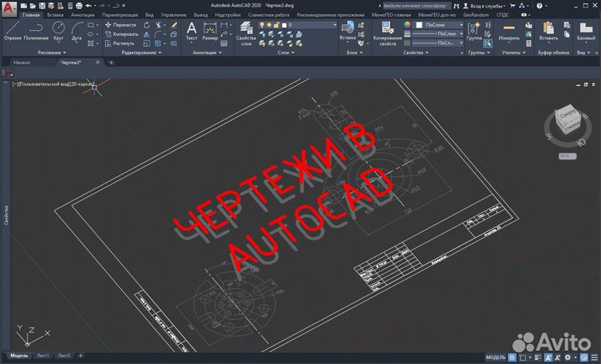Viewport: 601px width, 364px height.
Task: Select the Дуга arc tool
Action: 77,31
